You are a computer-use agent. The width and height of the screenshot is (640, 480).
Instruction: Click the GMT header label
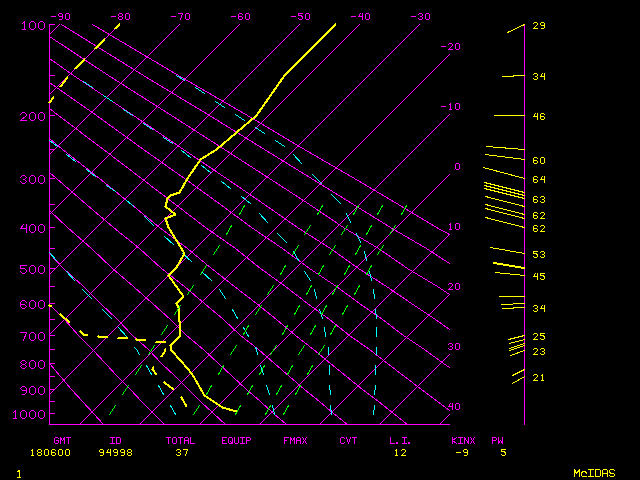click(x=62, y=440)
